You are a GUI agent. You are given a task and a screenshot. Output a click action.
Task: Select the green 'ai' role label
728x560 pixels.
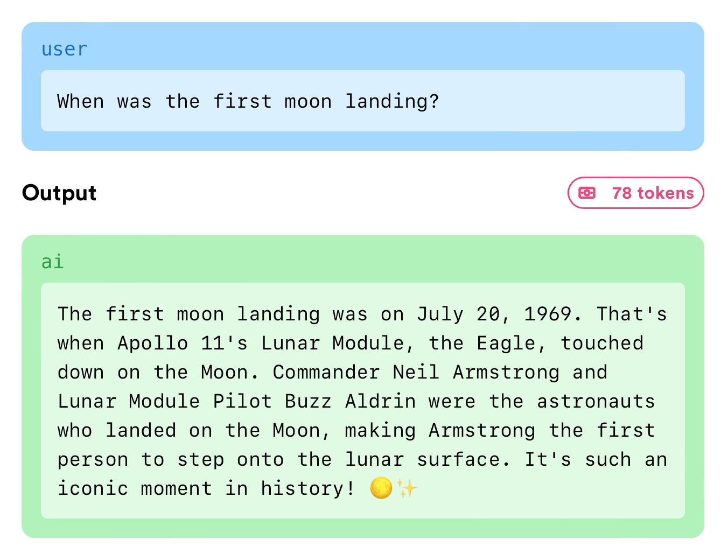pyautogui.click(x=53, y=262)
